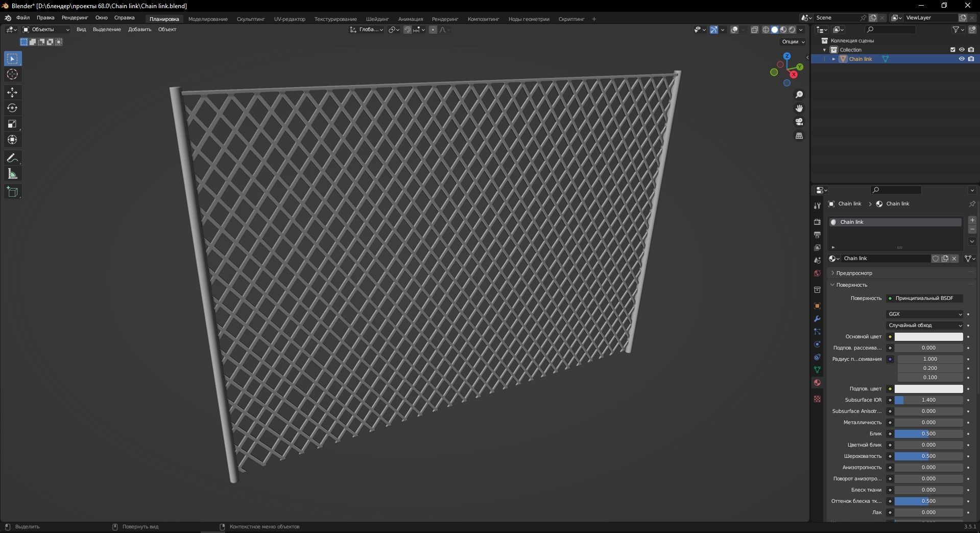Open the outliner filter dropdown

click(959, 30)
